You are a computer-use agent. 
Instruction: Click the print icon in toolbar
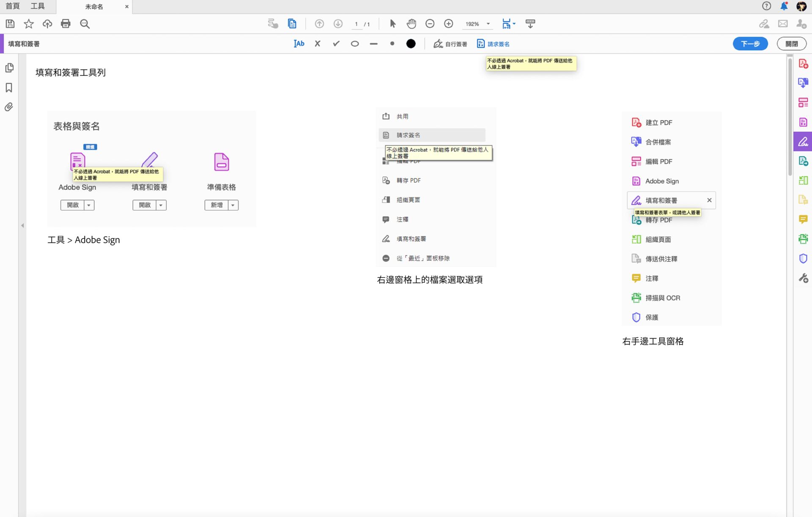tap(66, 24)
